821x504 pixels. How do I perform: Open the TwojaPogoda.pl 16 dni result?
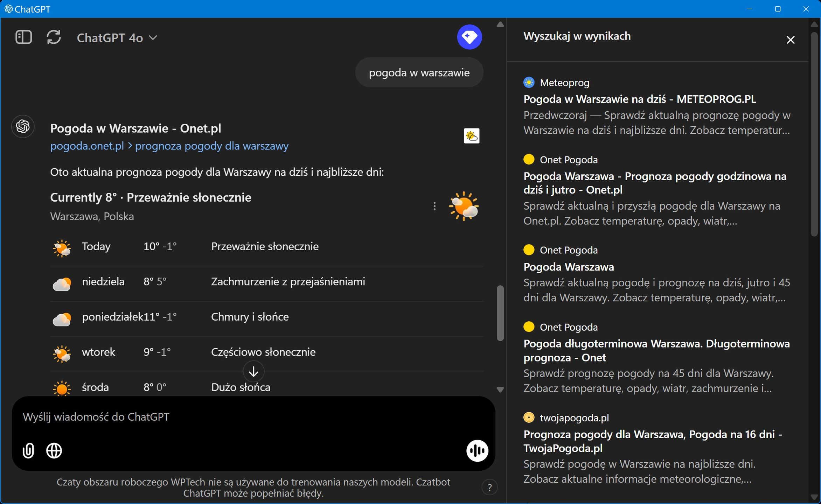[x=653, y=441]
